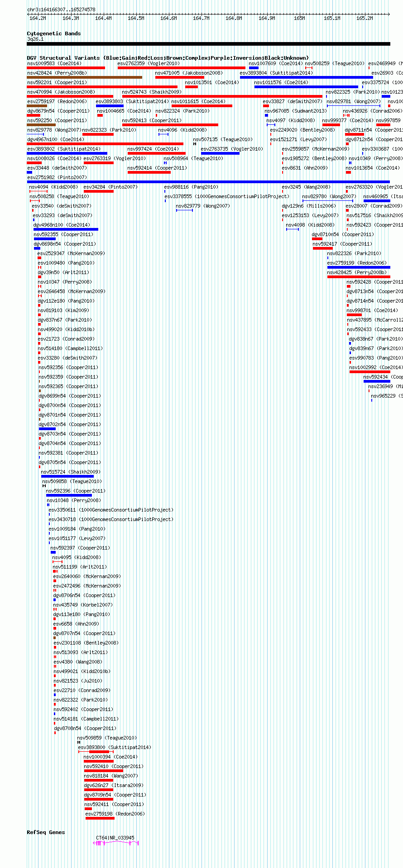Open nsv4096 (Kidd2008) variant
Screen dimensions: 403x868
click(x=182, y=130)
